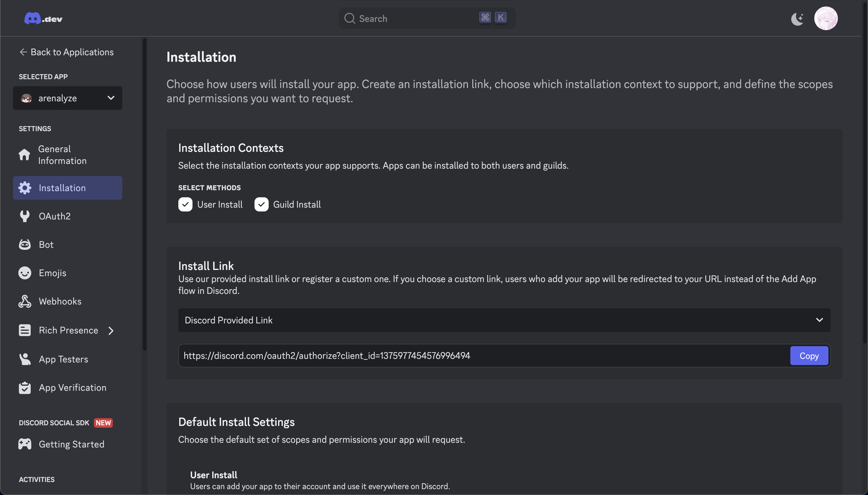Open the user avatar profile menu
Image resolution: width=868 pixels, height=495 pixels.
pyautogui.click(x=825, y=18)
